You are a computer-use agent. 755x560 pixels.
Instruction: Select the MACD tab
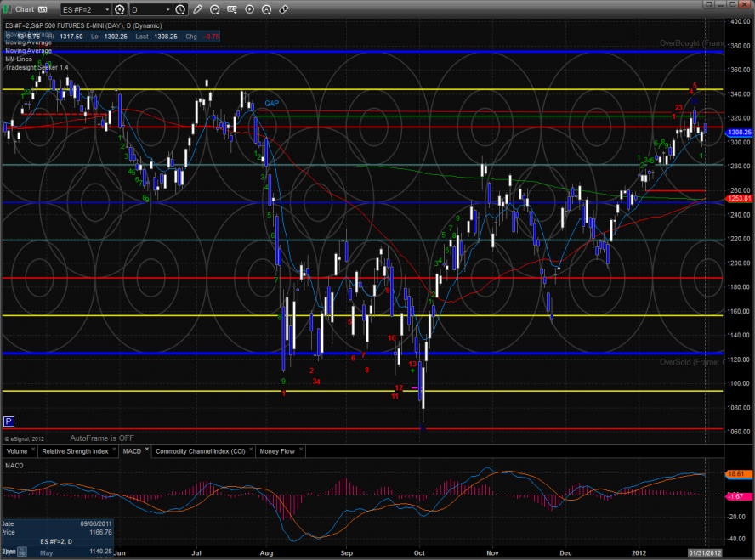(132, 451)
